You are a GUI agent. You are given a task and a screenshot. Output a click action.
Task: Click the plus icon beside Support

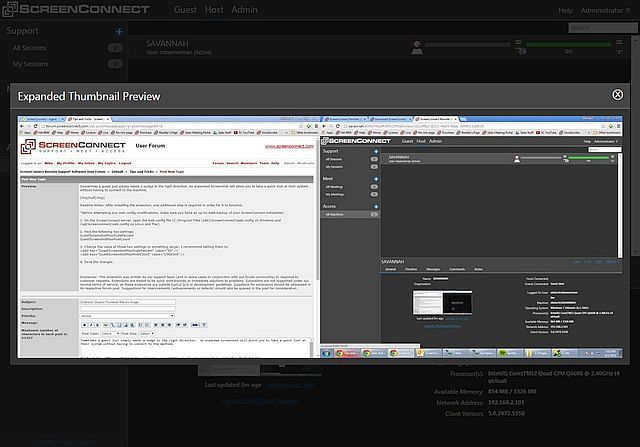coord(119,31)
